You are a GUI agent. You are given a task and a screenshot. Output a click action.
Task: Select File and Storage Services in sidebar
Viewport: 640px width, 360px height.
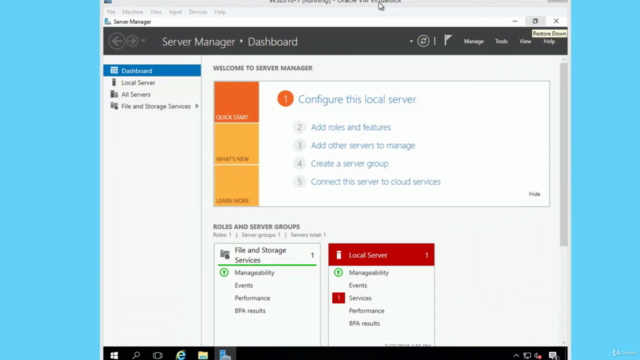coord(152,106)
